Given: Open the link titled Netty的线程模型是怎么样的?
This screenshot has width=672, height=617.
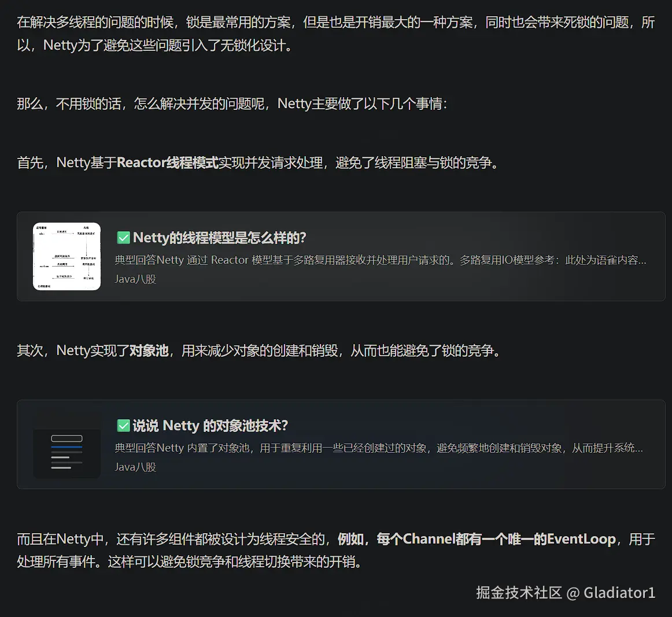Looking at the screenshot, I should click(219, 238).
